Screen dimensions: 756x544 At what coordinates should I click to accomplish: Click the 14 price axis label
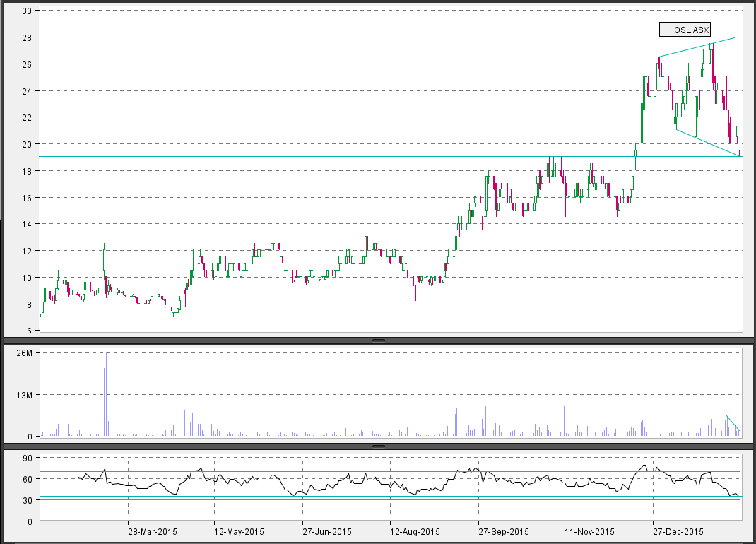[27, 224]
